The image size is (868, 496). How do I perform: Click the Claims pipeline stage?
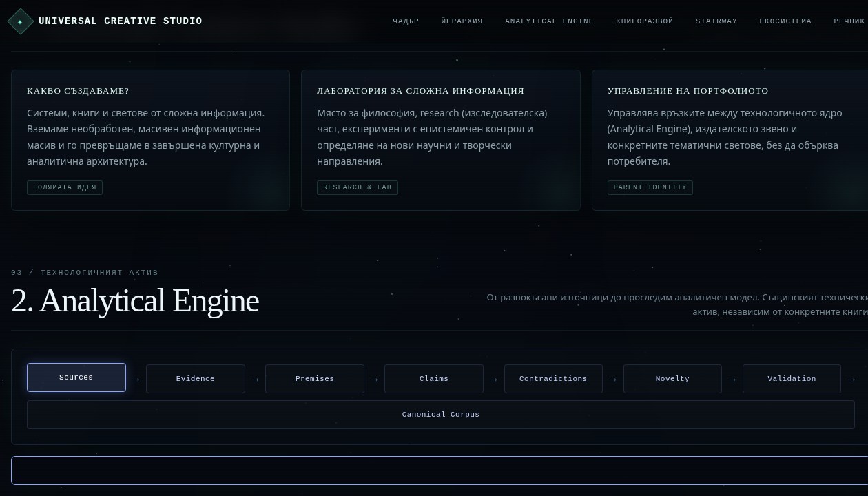tap(434, 379)
